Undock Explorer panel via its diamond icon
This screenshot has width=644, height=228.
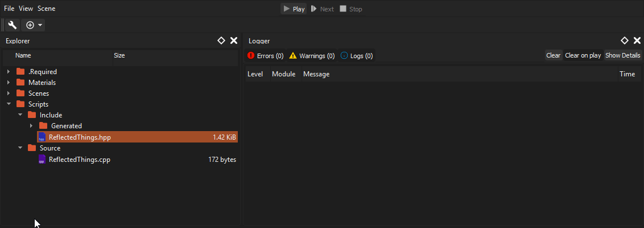coord(221,40)
